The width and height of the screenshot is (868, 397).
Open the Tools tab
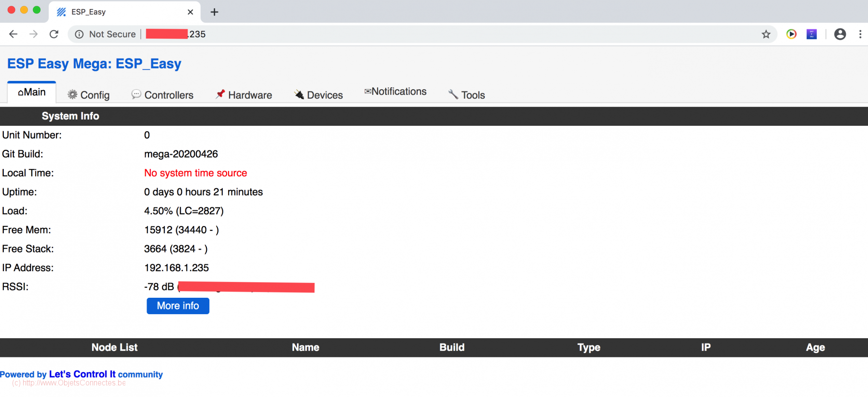(466, 95)
